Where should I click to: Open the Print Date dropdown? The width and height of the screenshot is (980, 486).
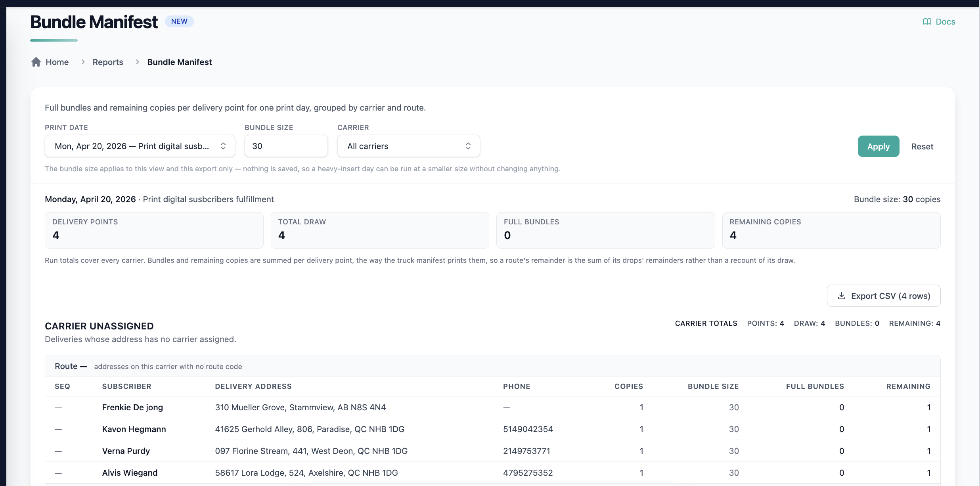pyautogui.click(x=140, y=146)
